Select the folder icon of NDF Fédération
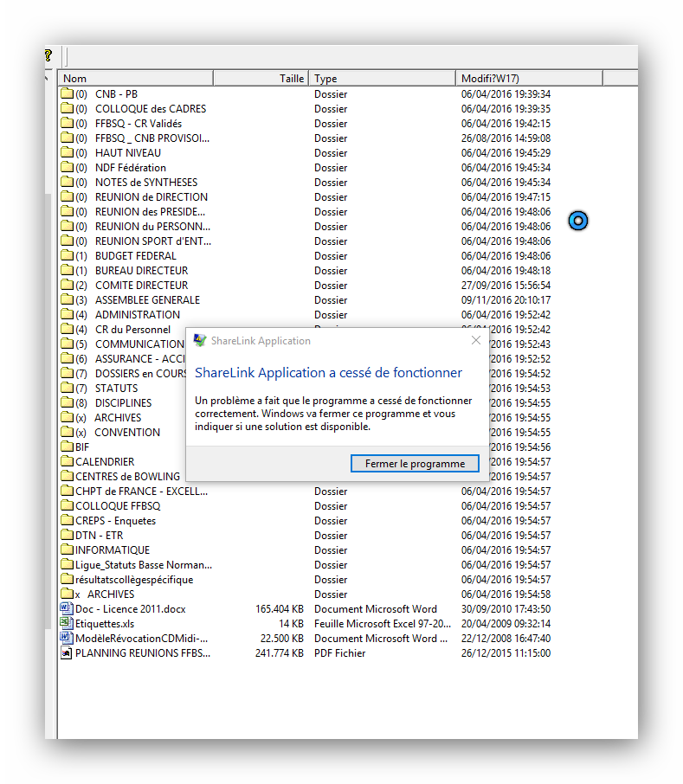Image resolution: width=683 pixels, height=784 pixels. [x=67, y=168]
